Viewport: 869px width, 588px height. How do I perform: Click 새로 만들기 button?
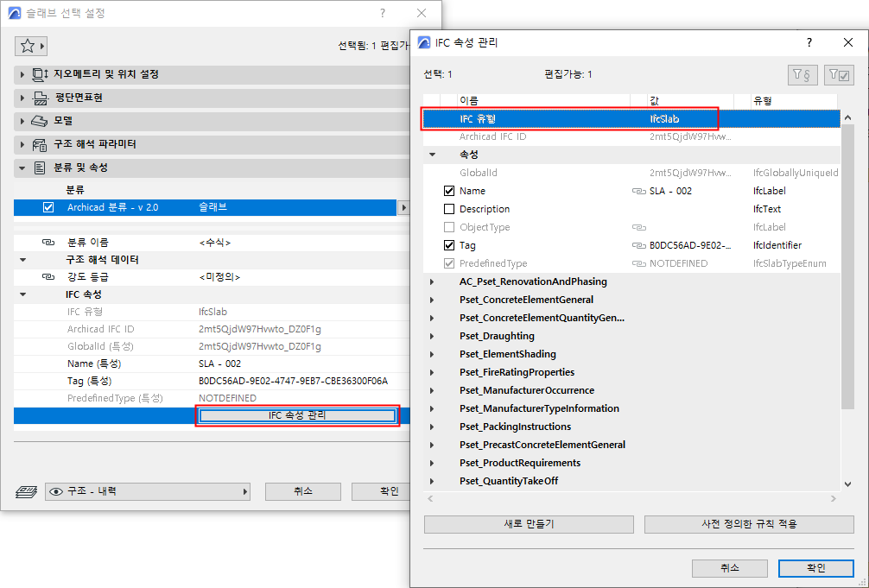click(x=529, y=524)
